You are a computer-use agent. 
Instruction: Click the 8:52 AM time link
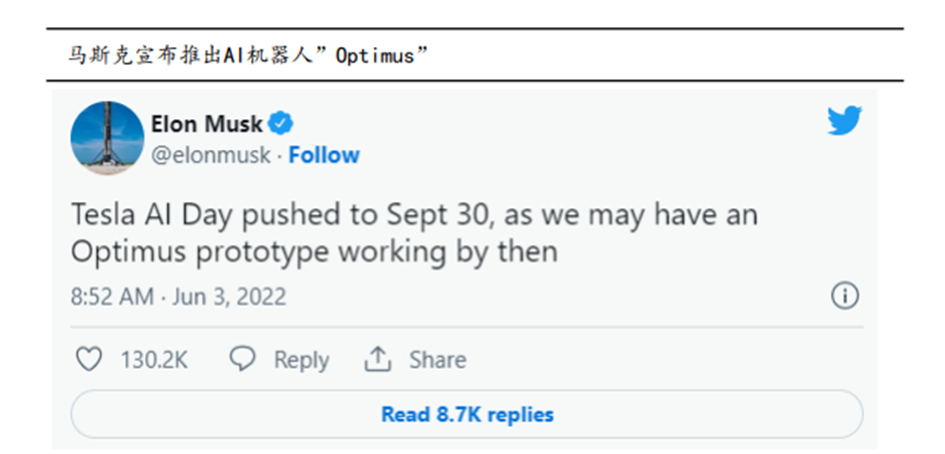(112, 297)
